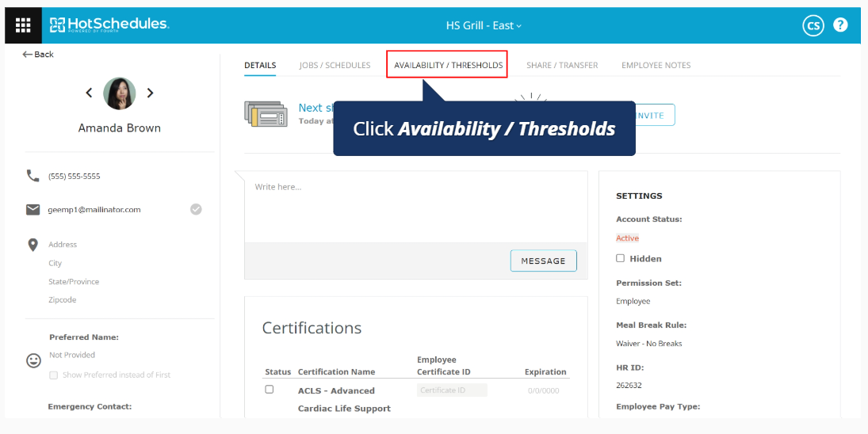Screen dimensions: 868x434
Task: Go to next employee with right chevron
Action: coord(150,93)
